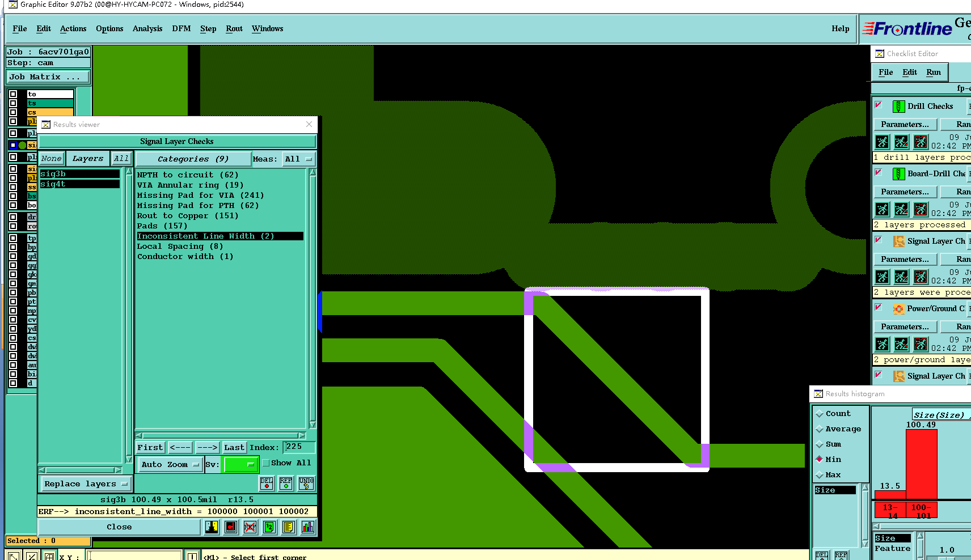The width and height of the screenshot is (971, 560).
Task: Open the Meas All dropdown
Action: (298, 159)
